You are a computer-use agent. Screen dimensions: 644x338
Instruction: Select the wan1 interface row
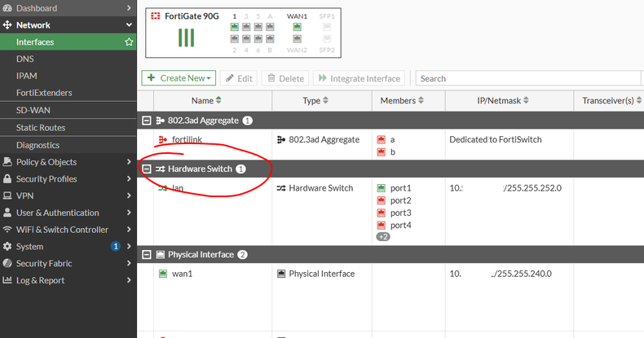[390, 297]
